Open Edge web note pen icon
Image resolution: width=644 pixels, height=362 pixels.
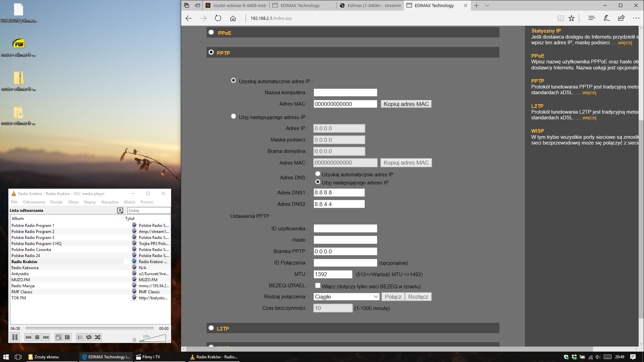point(606,18)
